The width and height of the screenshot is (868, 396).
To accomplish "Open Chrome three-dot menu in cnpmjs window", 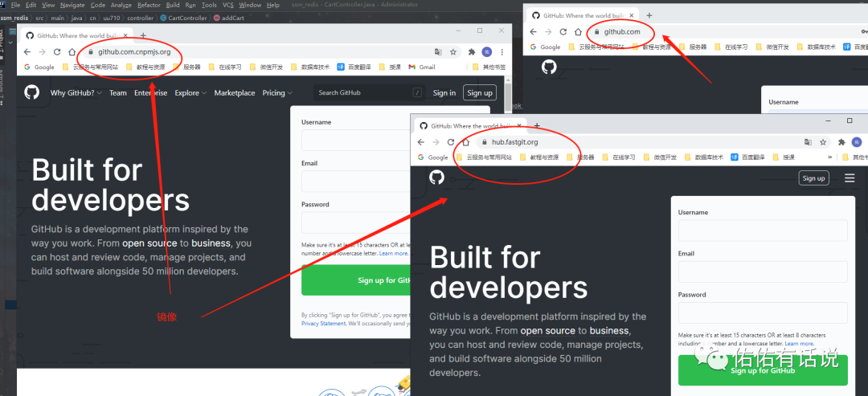I will (502, 52).
